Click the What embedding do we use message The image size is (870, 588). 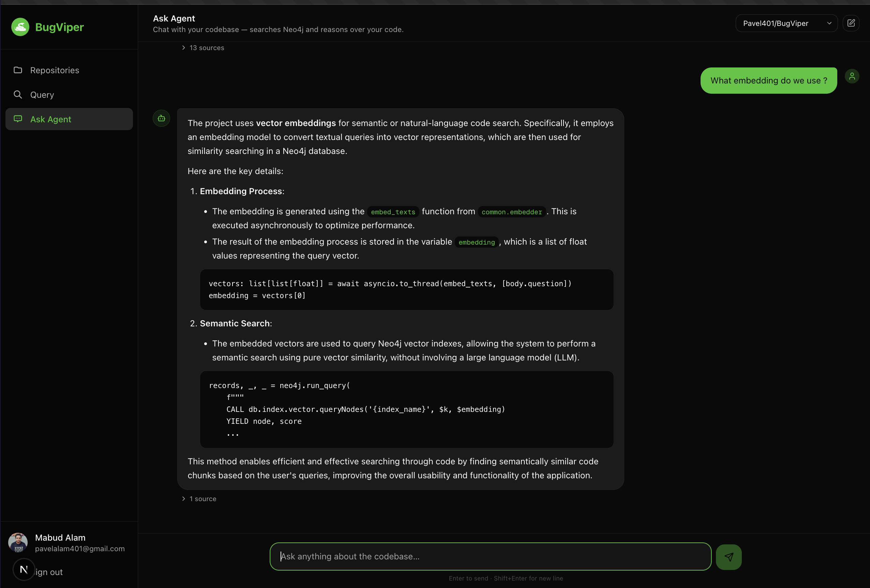768,80
